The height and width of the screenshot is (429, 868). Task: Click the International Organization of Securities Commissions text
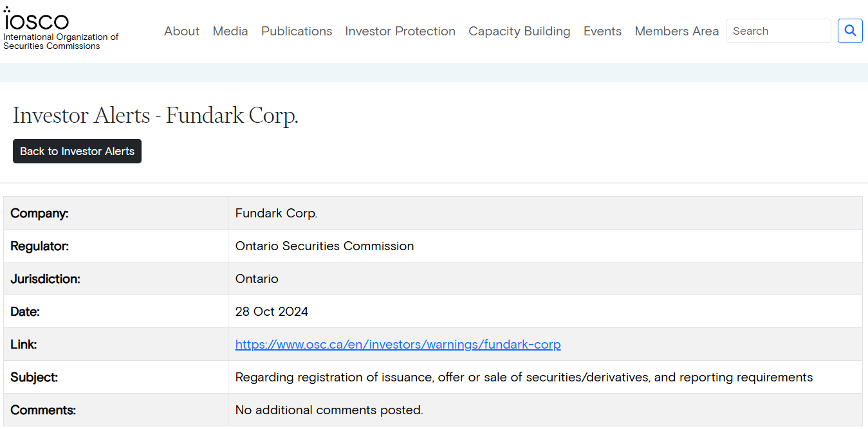pos(60,42)
